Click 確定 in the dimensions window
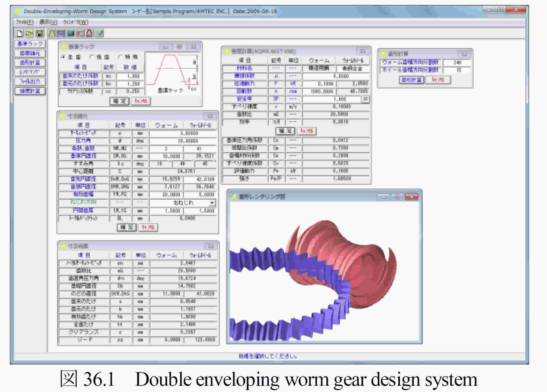547x392 pixels. pos(127,227)
